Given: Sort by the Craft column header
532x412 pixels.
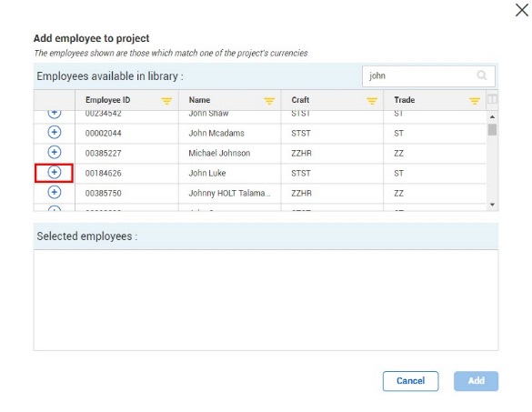Looking at the screenshot, I should (x=300, y=100).
